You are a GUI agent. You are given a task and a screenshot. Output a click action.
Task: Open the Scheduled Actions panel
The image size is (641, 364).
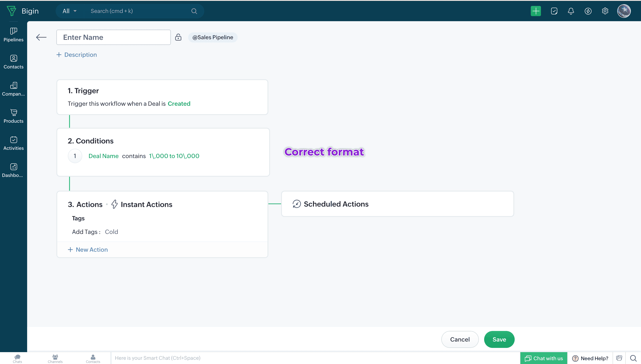coord(336,204)
